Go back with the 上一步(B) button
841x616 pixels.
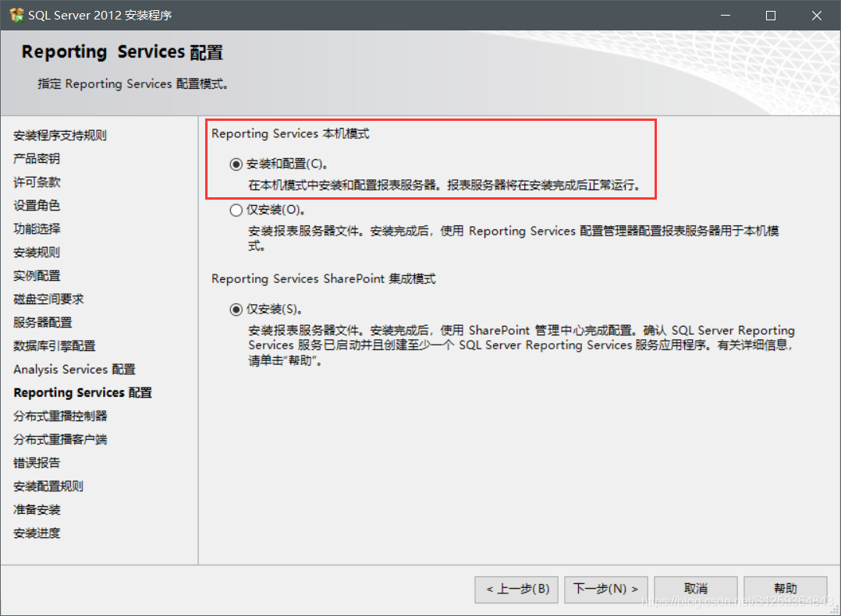tap(516, 589)
